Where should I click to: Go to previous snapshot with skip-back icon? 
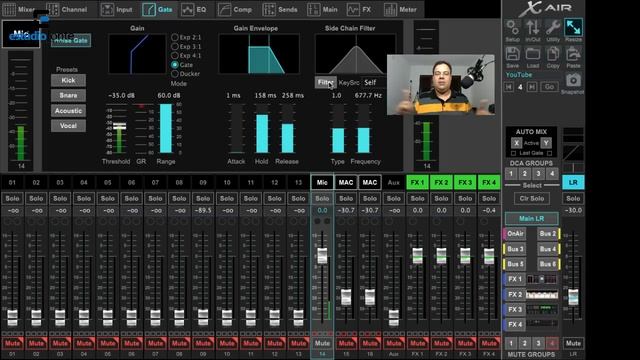click(x=509, y=87)
